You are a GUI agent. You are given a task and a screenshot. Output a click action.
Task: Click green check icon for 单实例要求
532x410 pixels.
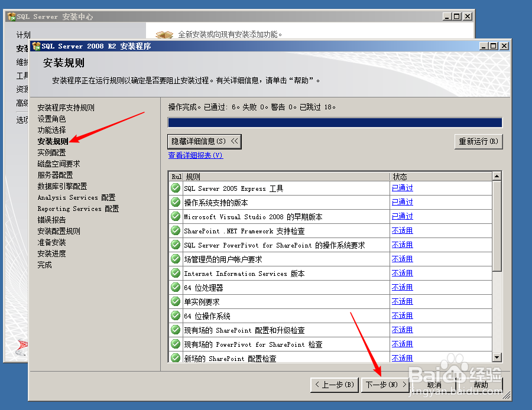pos(176,301)
